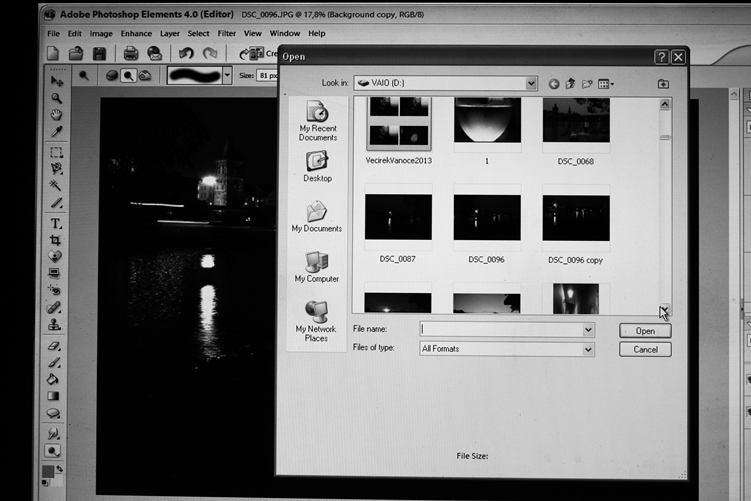This screenshot has height=501, width=751.
Task: Select the Crop tool
Action: tap(56, 240)
